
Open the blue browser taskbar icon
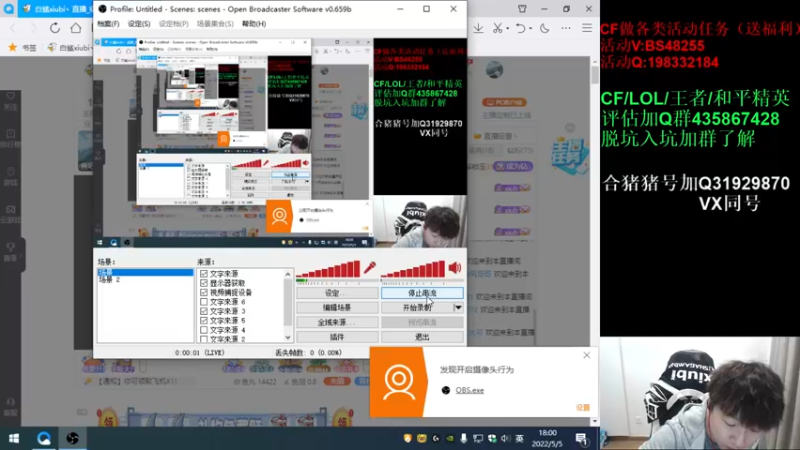(43, 438)
